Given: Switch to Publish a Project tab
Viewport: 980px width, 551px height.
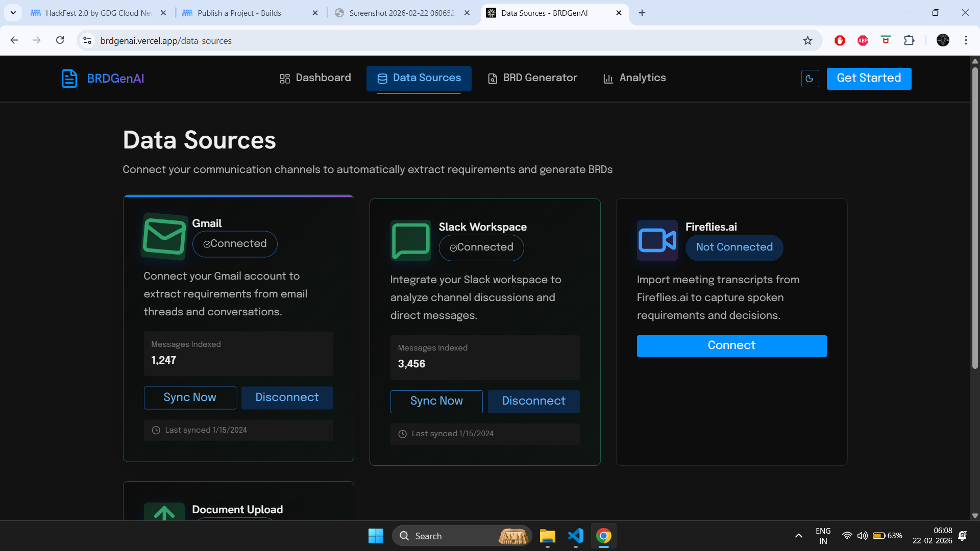Looking at the screenshot, I should [x=250, y=13].
